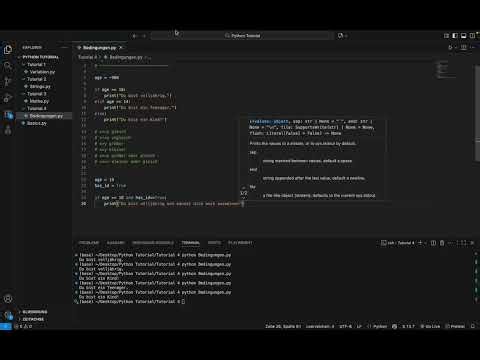The width and height of the screenshot is (480, 360).
Task: Open Strings.py in the explorer
Action: pyautogui.click(x=40, y=86)
